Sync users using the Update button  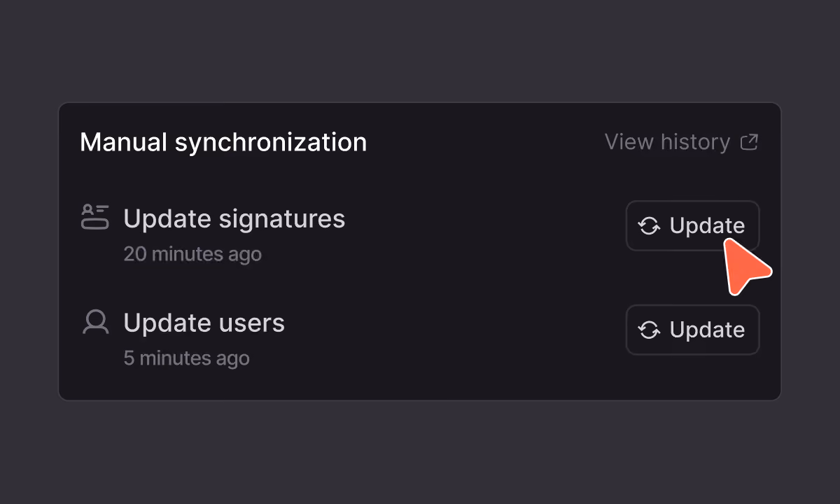pyautogui.click(x=692, y=330)
